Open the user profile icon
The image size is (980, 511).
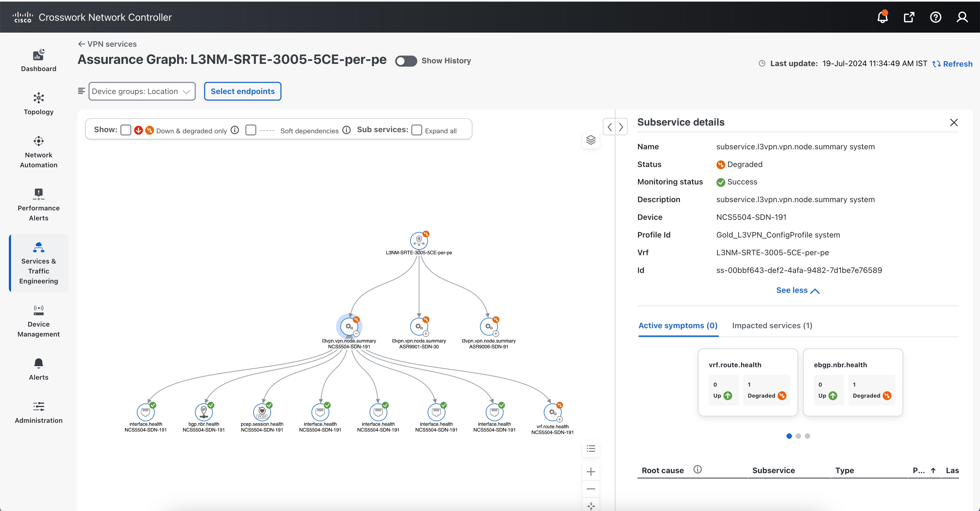tap(962, 17)
